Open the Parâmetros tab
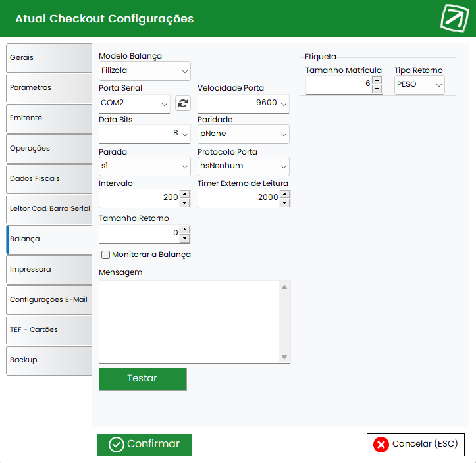This screenshot has width=476, height=463. coord(49,88)
